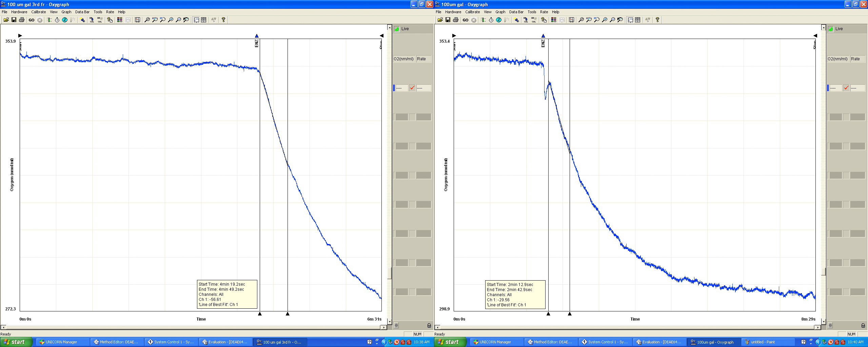
Task: Open file icon in '100 um gal 3rd fr' toolbar
Action: point(6,20)
